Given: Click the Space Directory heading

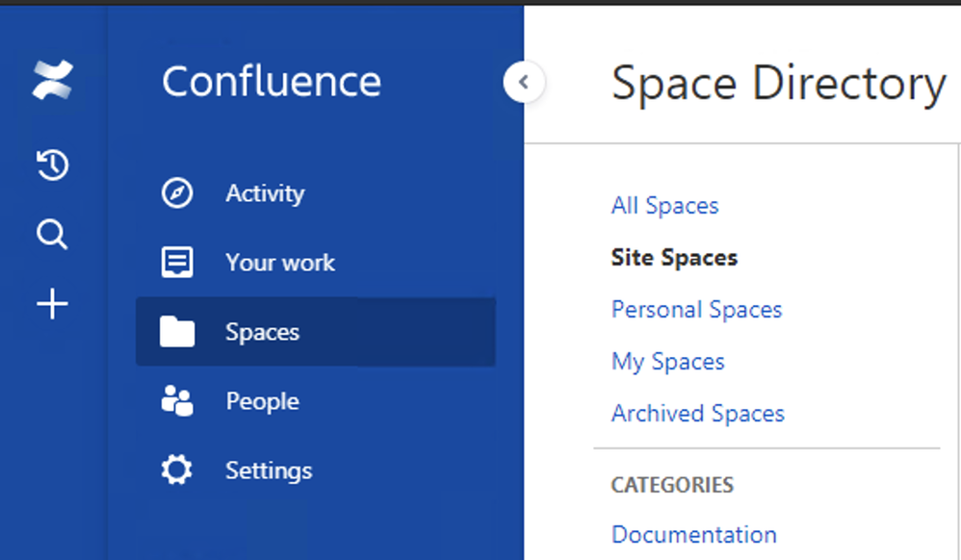Looking at the screenshot, I should pyautogui.click(x=779, y=84).
